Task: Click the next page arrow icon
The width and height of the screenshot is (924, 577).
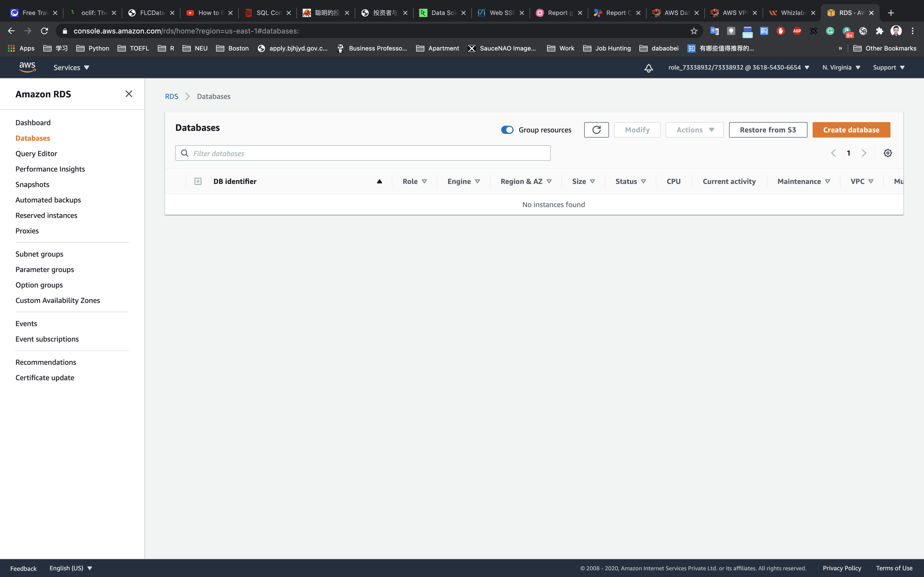Action: (x=864, y=153)
